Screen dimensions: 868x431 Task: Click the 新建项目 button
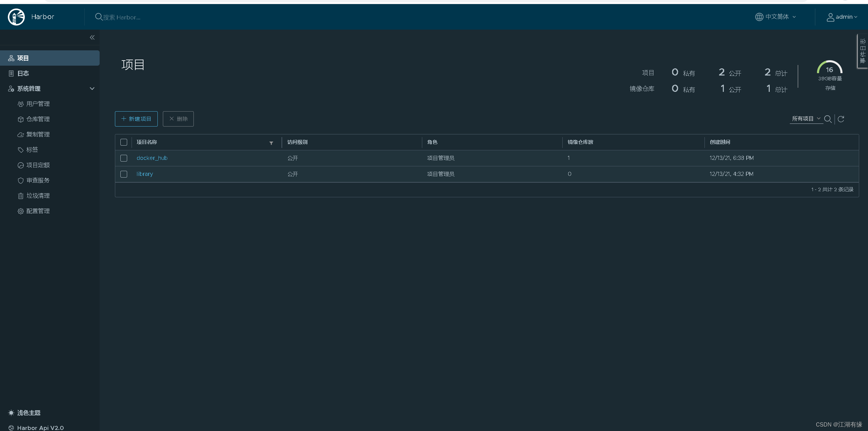click(136, 119)
